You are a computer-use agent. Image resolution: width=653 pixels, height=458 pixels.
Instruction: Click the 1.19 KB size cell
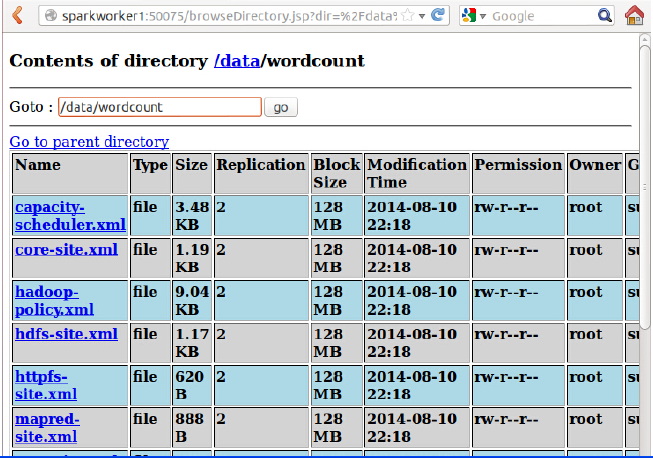192,258
